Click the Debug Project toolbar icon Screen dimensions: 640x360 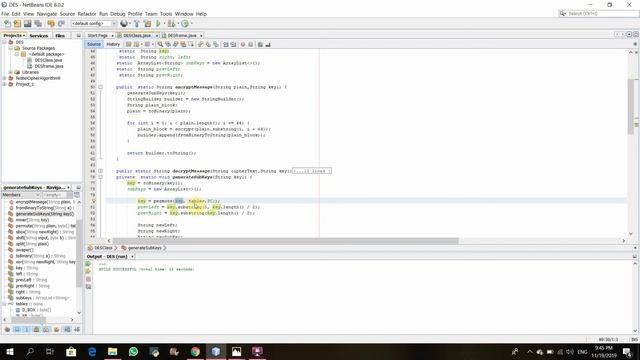171,24
